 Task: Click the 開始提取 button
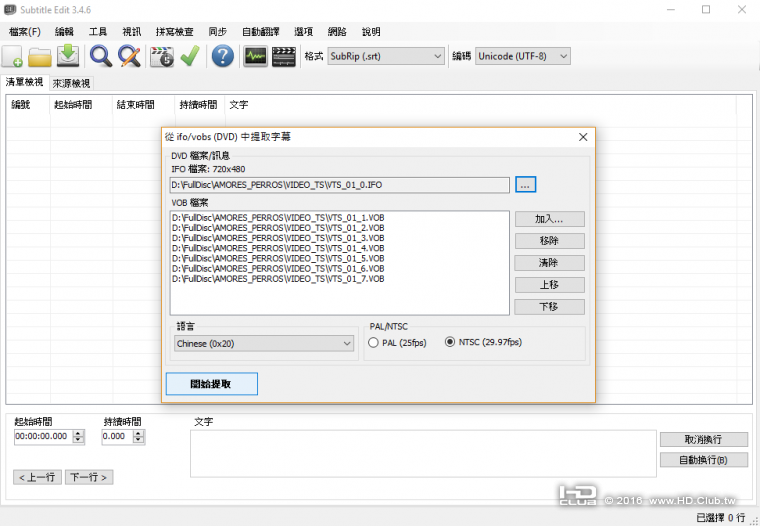[211, 384]
